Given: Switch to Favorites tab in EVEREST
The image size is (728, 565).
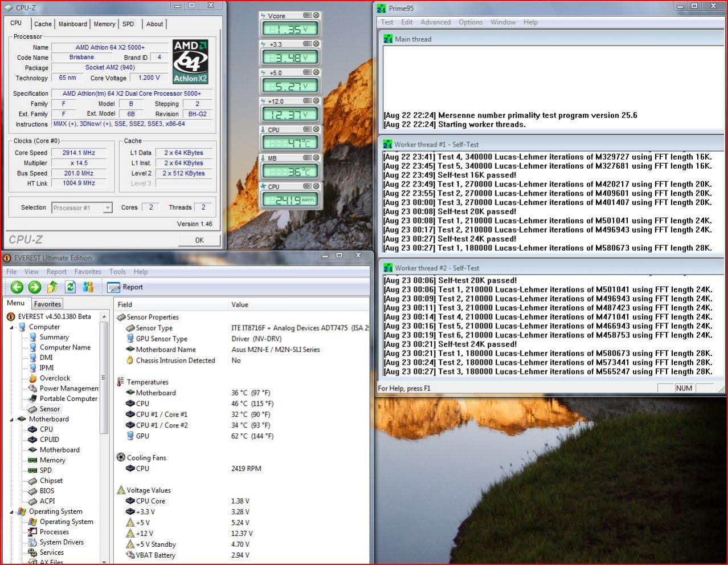Looking at the screenshot, I should click(47, 304).
